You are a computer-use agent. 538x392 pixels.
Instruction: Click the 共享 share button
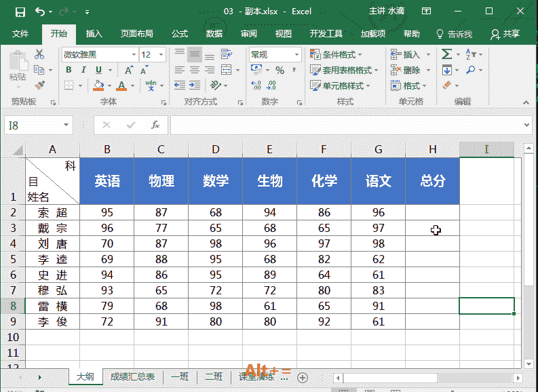pyautogui.click(x=505, y=34)
